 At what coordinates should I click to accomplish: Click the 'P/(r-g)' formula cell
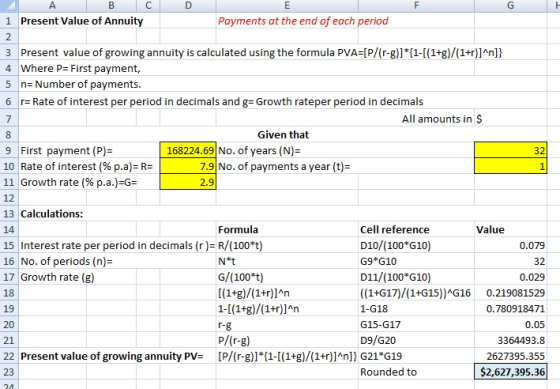234,340
